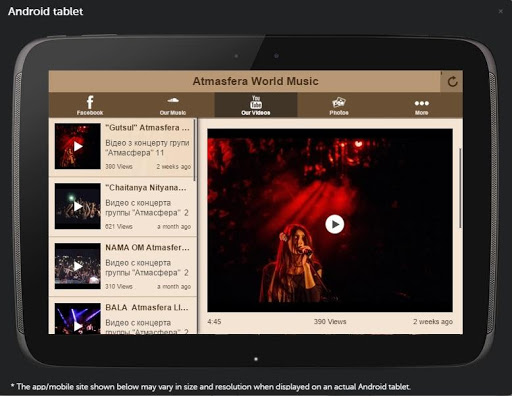Select the Our Videos YouTube tab
The height and width of the screenshot is (396, 512).
[x=256, y=105]
